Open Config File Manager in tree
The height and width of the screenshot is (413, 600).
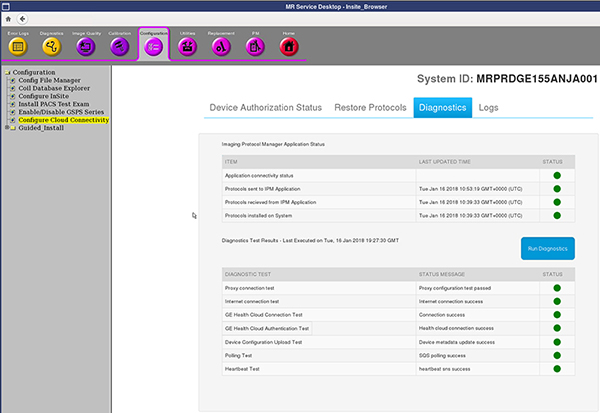click(51, 82)
